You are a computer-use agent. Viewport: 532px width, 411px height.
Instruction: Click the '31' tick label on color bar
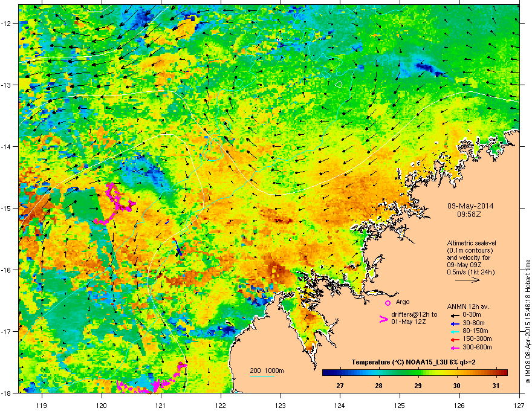[496, 386]
